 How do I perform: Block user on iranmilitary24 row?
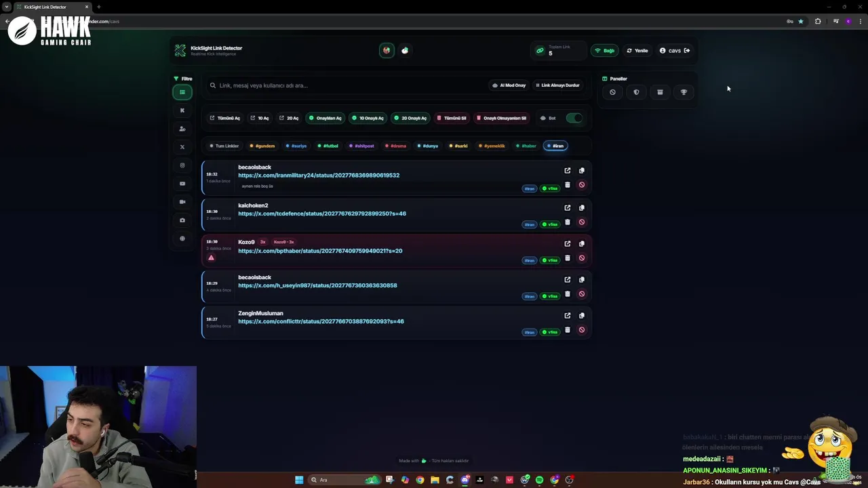point(581,185)
